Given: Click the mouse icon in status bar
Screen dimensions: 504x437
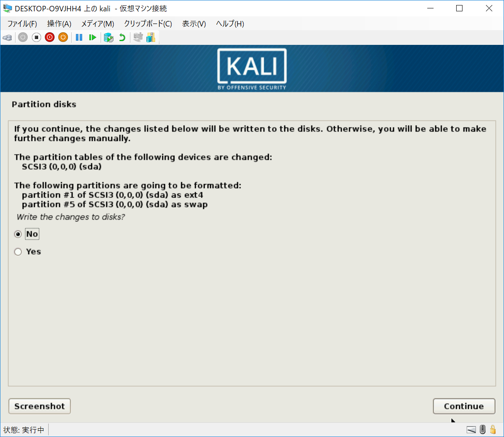Looking at the screenshot, I should (x=483, y=430).
